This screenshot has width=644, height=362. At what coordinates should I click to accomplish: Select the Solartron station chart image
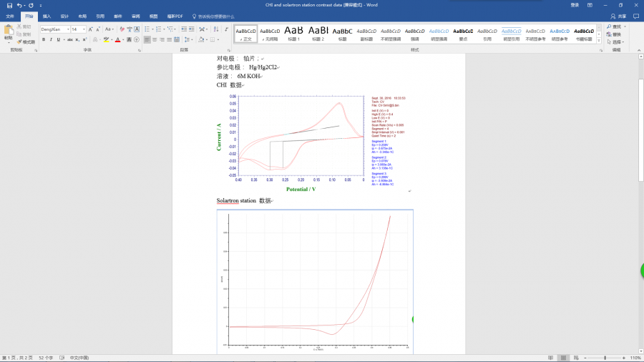(x=315, y=282)
